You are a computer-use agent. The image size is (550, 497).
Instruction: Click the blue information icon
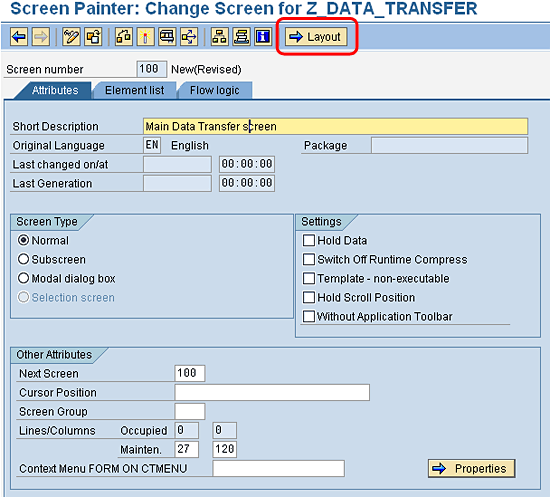tap(263, 37)
